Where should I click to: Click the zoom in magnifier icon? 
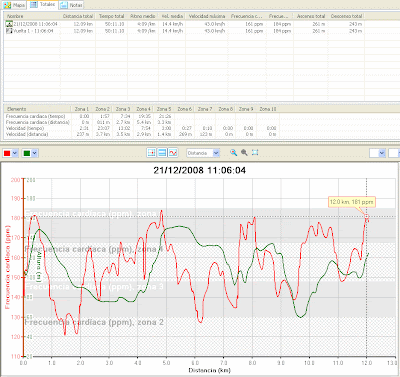233,153
